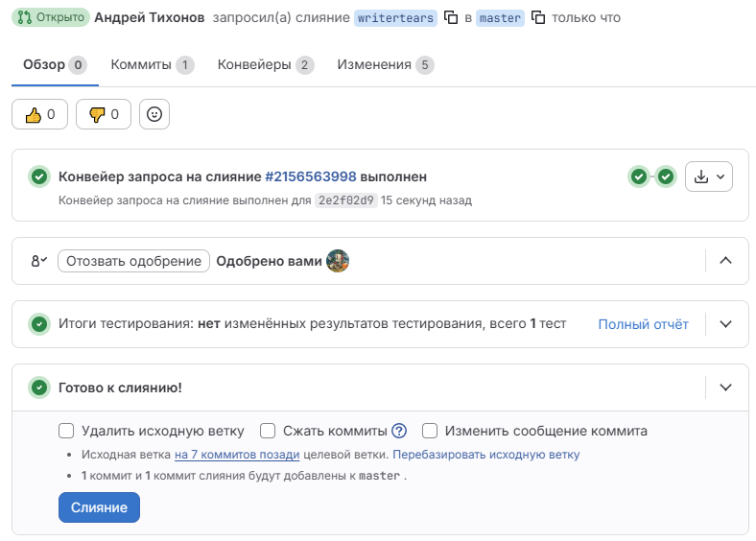Click Перебазировать исходную ветку link
756x541 pixels.
[486, 455]
